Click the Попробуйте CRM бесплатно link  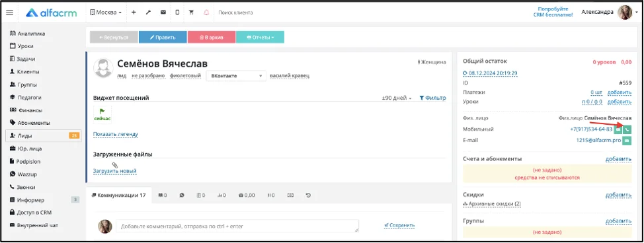point(553,12)
